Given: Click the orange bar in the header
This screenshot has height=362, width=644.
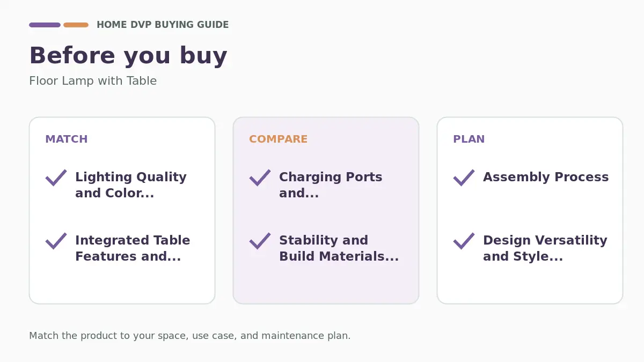Looking at the screenshot, I should point(76,25).
